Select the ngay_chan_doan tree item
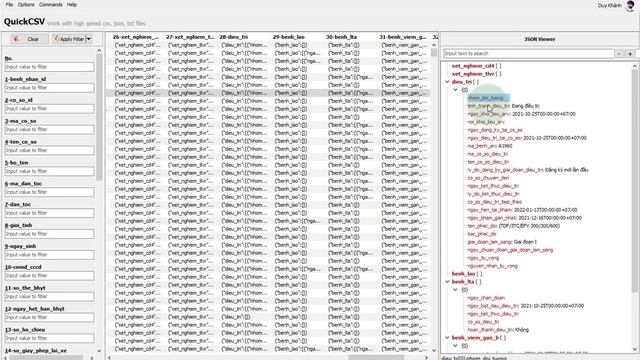 coord(486,298)
